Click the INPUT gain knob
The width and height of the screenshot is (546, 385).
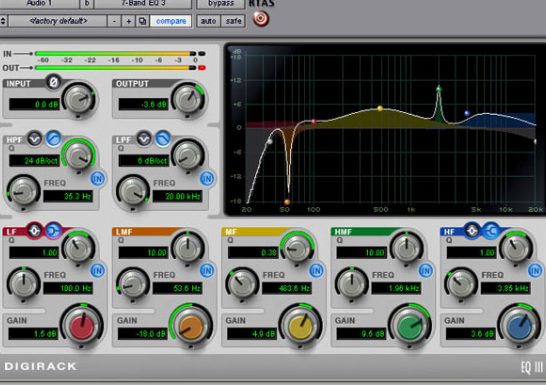(x=79, y=99)
